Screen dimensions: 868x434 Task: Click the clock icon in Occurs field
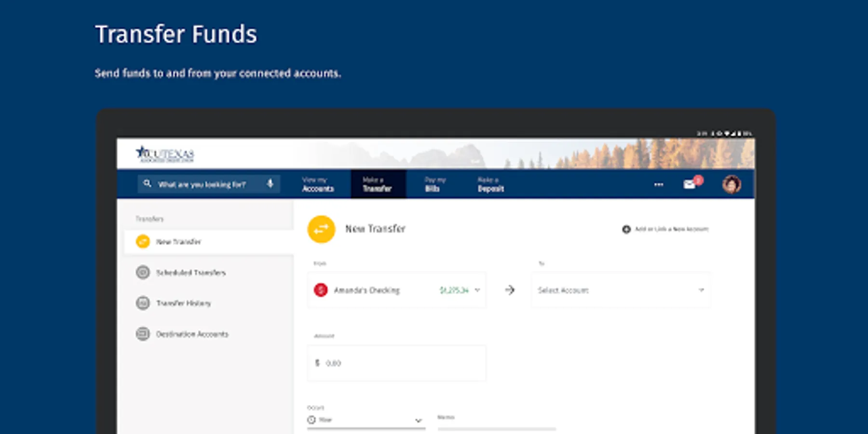click(x=312, y=420)
